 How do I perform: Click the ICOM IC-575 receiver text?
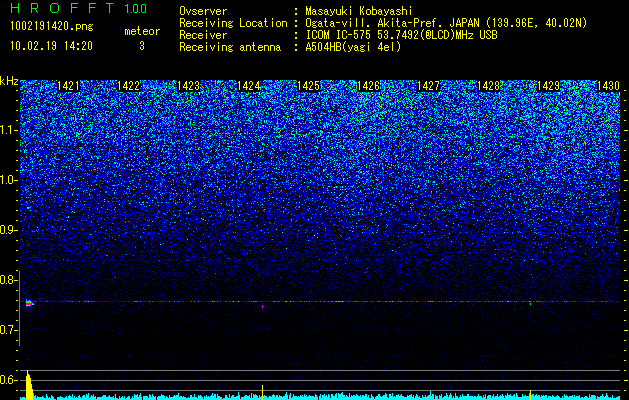click(401, 35)
